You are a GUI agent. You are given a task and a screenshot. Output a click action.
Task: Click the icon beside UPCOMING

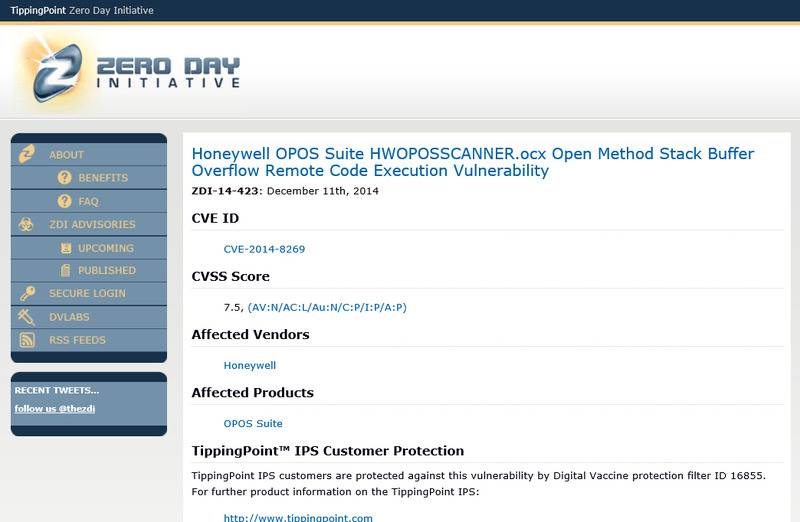click(x=65, y=248)
